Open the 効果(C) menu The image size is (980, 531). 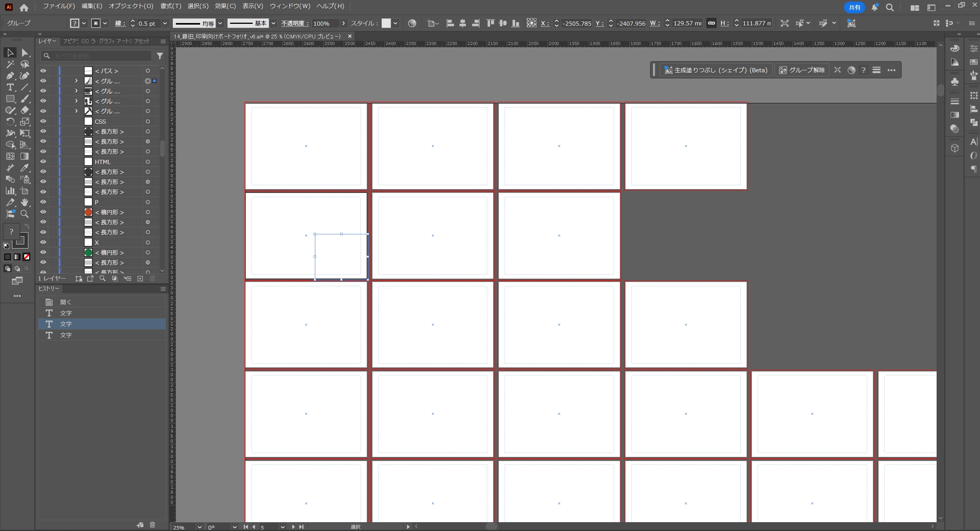[225, 6]
